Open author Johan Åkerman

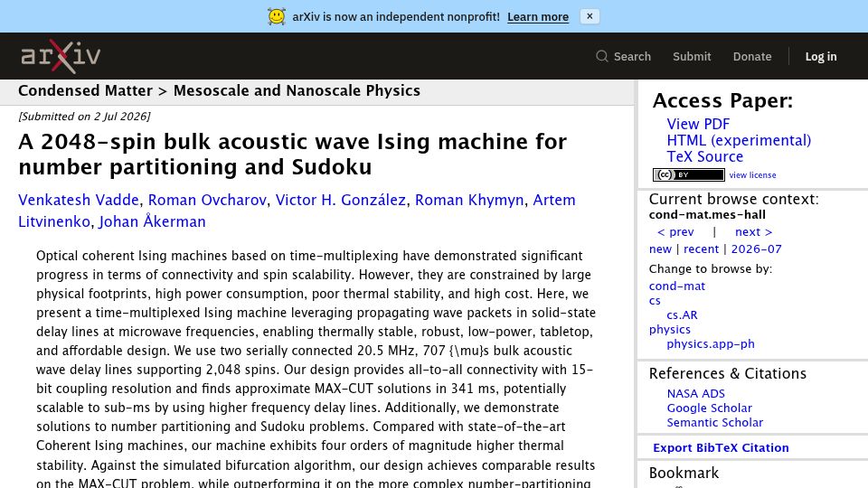tap(152, 221)
